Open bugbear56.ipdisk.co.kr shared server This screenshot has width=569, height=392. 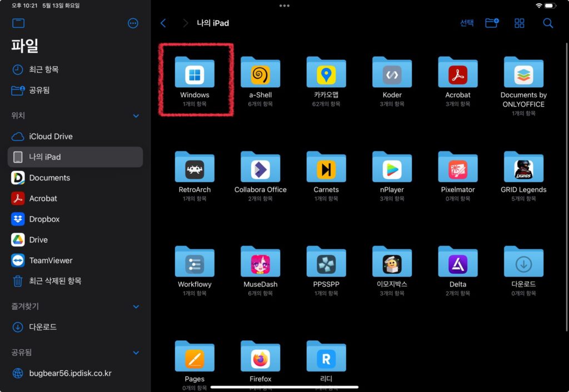tap(75, 373)
